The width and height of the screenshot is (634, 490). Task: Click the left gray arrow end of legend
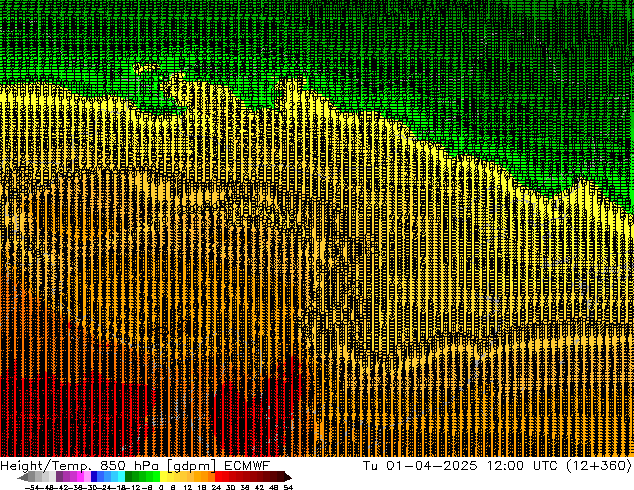point(23,476)
